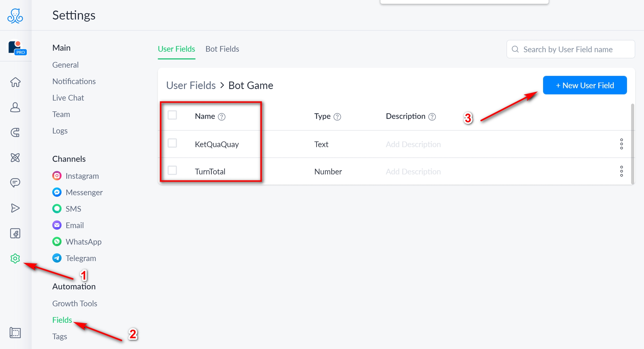Toggle the select-all checkbox beside Name

(172, 115)
